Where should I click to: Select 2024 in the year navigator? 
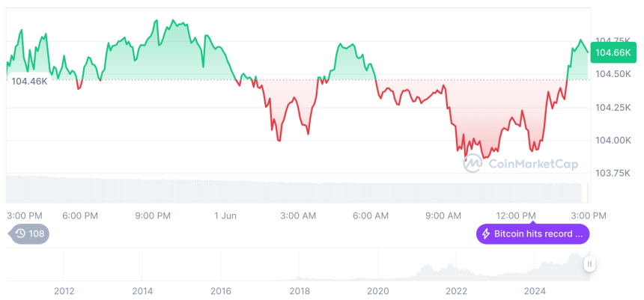535,290
